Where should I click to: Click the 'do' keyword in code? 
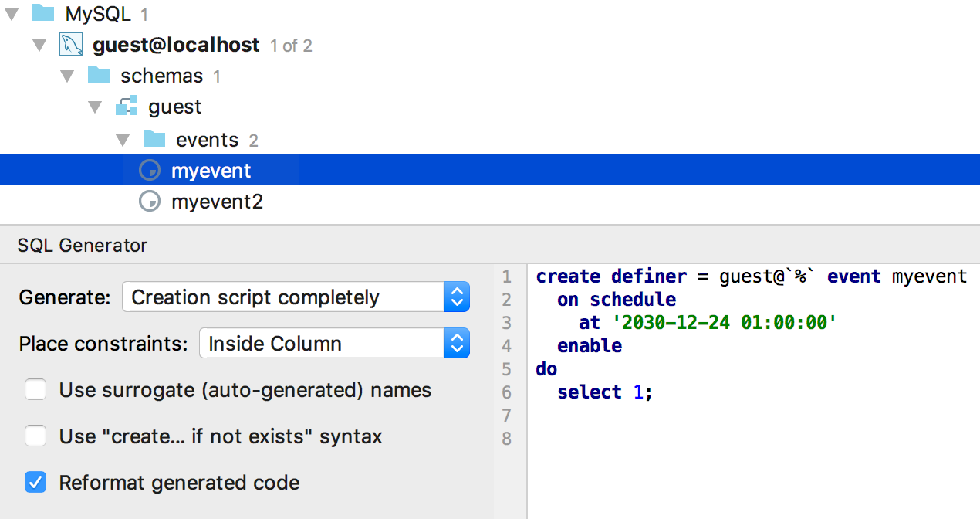[x=546, y=369]
